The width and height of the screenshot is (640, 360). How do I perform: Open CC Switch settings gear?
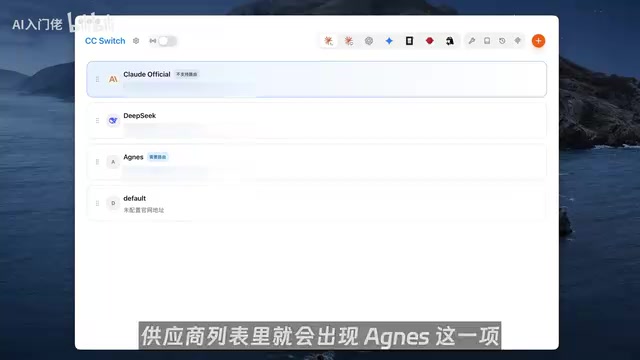136,41
